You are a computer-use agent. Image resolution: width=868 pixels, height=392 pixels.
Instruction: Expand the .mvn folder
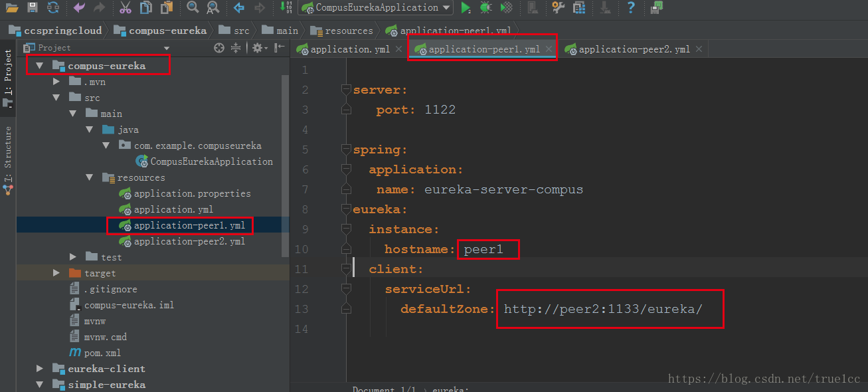56,82
